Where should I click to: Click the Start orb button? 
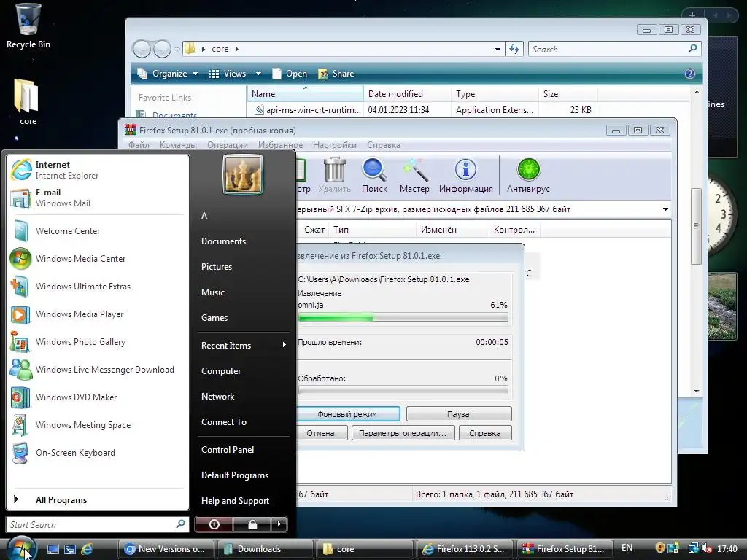pyautogui.click(x=21, y=548)
